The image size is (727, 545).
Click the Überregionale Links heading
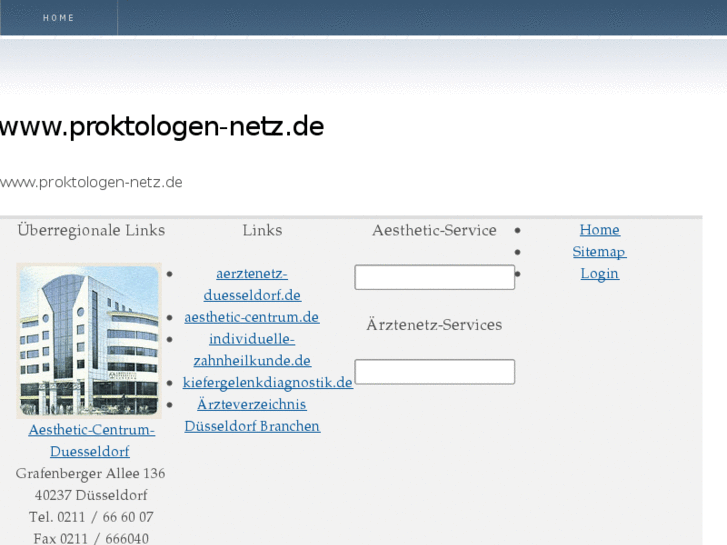[x=91, y=230]
